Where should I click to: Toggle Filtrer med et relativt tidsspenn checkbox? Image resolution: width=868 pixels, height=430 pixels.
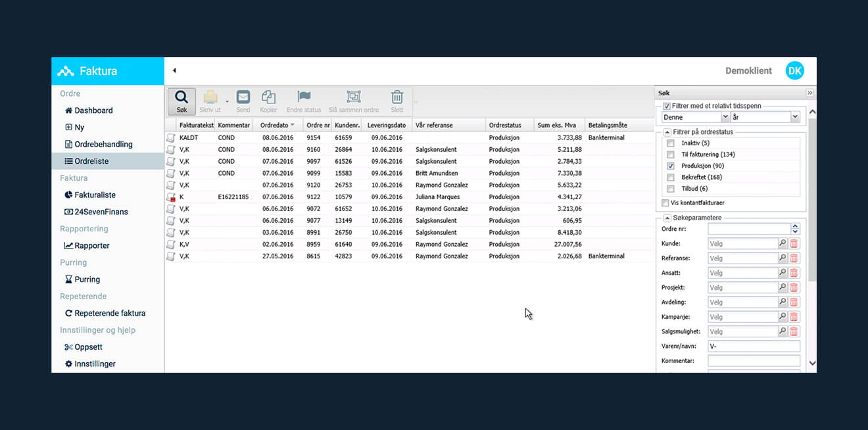[x=667, y=106]
